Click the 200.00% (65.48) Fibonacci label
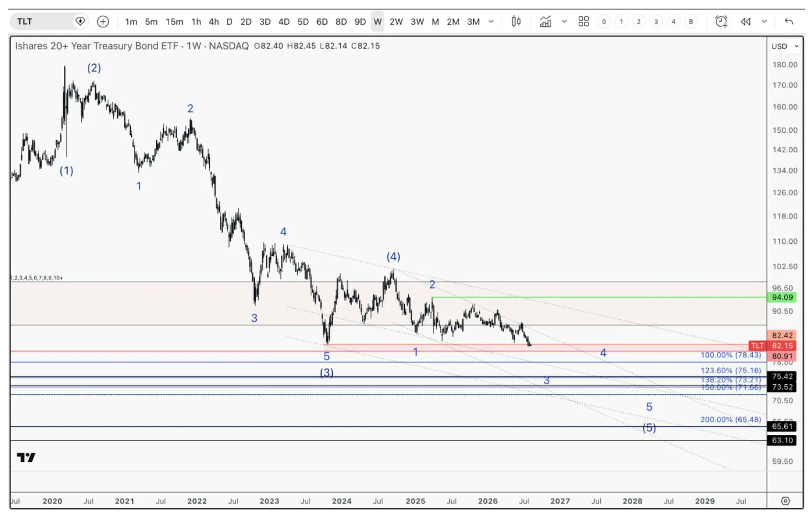Viewport: 812px width, 516px height. click(x=731, y=419)
